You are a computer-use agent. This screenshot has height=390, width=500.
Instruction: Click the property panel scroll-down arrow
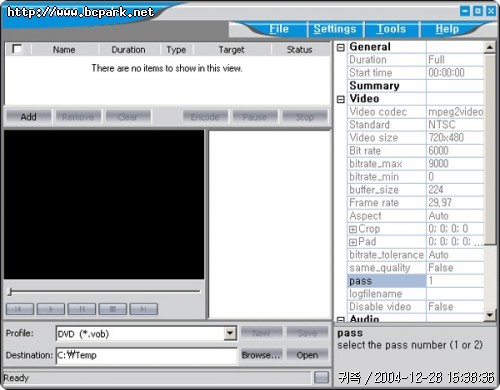[489, 314]
